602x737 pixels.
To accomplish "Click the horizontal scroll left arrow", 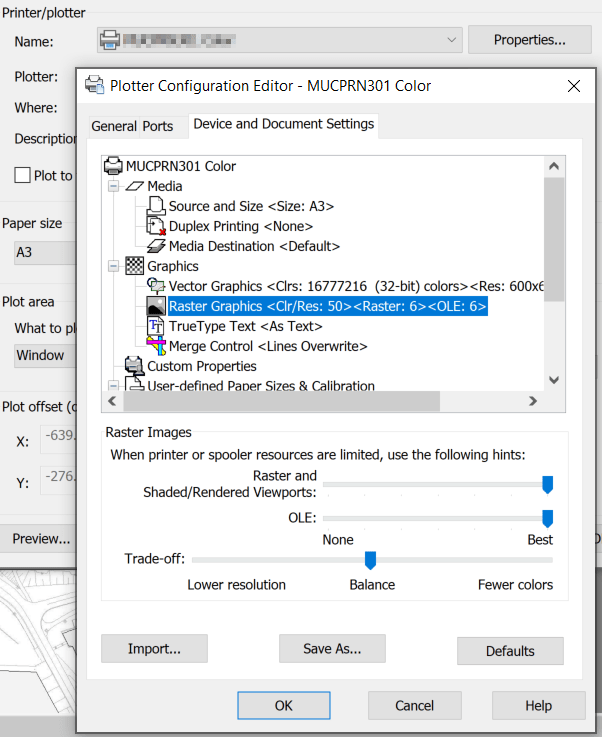I will coord(112,401).
